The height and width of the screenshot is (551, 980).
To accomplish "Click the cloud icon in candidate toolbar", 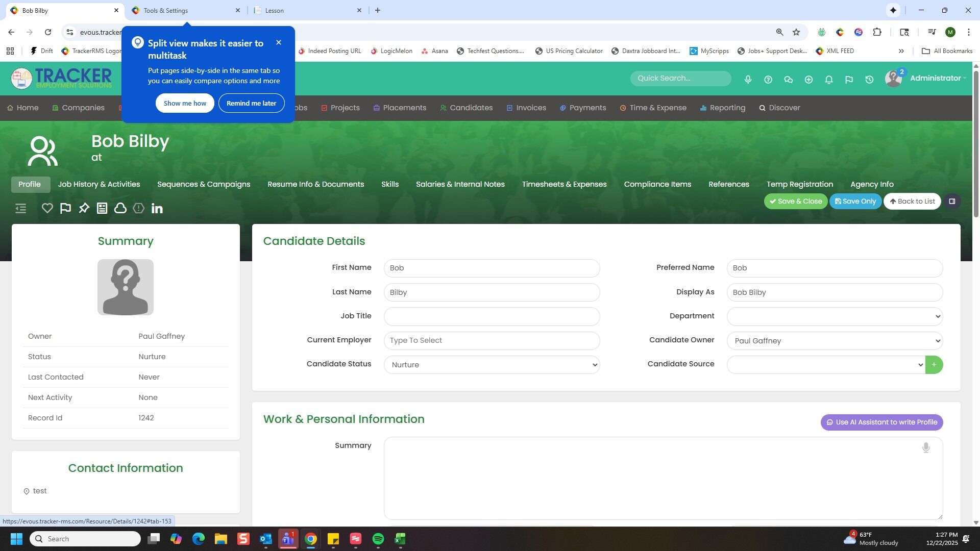I will tap(120, 208).
